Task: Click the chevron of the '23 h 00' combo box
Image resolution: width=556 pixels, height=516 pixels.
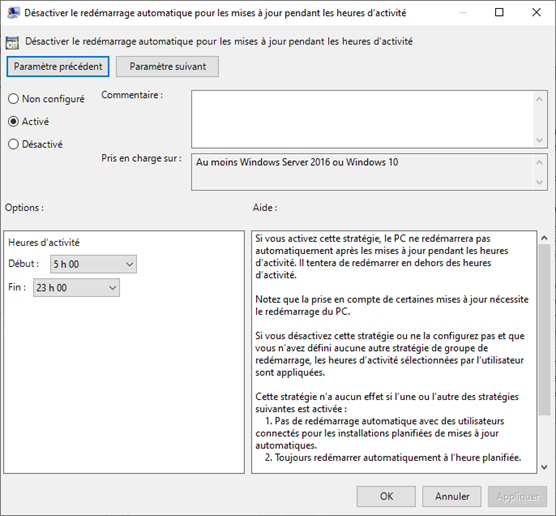Action: (112, 288)
